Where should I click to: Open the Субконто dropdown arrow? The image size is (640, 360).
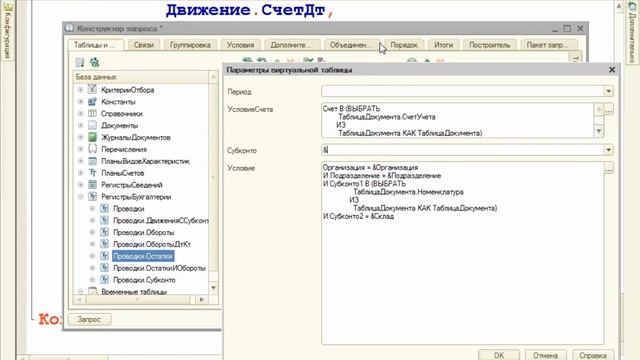608,150
